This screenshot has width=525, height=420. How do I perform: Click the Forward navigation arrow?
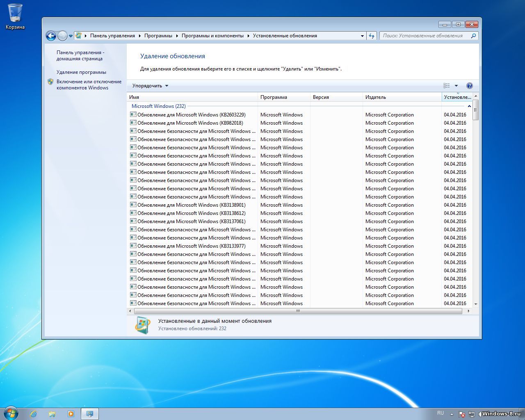[x=62, y=36]
